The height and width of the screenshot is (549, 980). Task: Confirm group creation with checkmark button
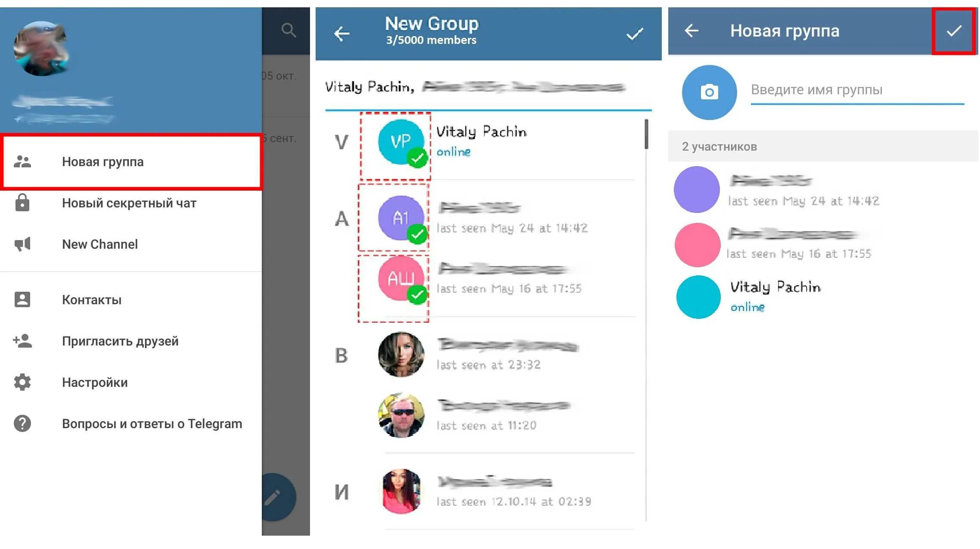tap(956, 30)
